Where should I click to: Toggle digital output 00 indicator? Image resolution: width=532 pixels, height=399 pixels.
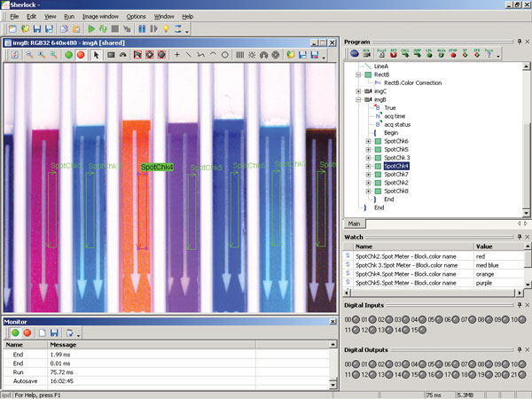tap(356, 364)
